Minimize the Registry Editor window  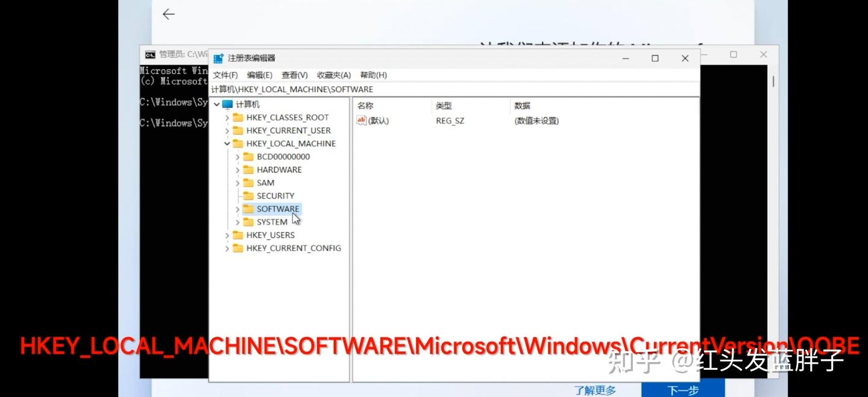tap(626, 58)
